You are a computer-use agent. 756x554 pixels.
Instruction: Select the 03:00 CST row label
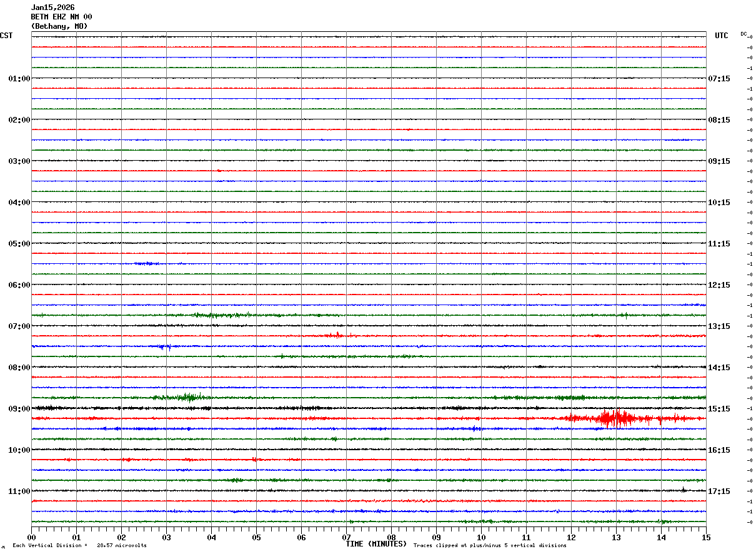(x=19, y=161)
